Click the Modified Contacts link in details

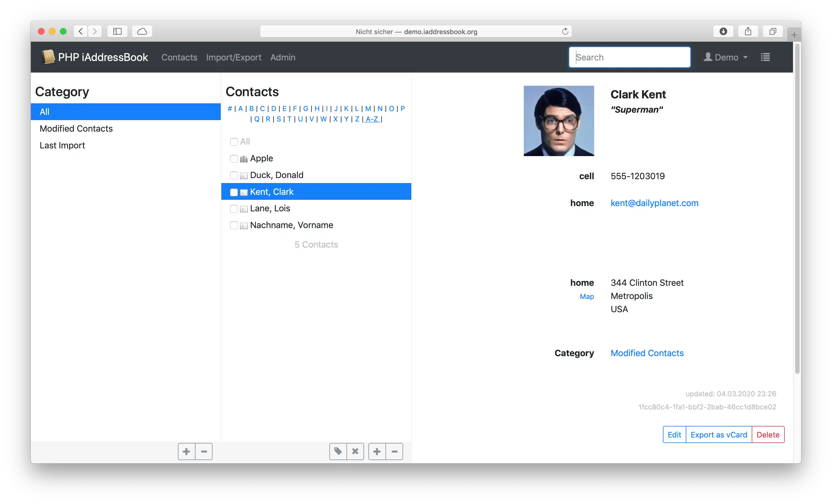647,353
